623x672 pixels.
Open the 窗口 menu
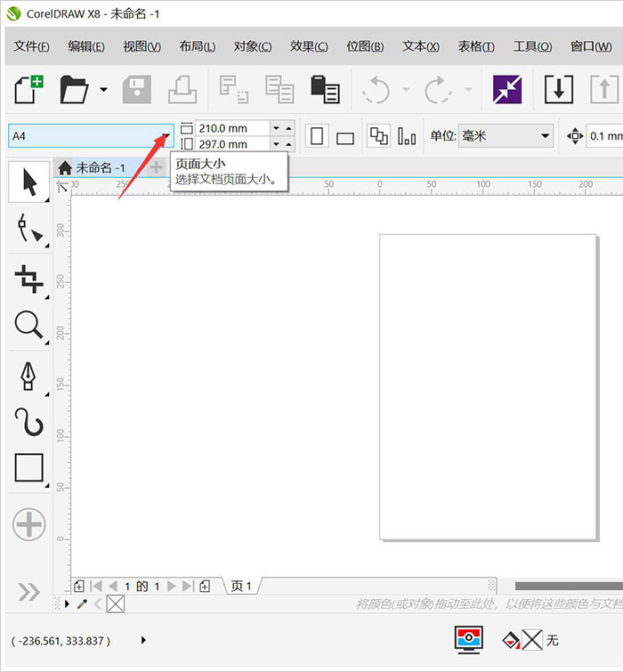591,46
